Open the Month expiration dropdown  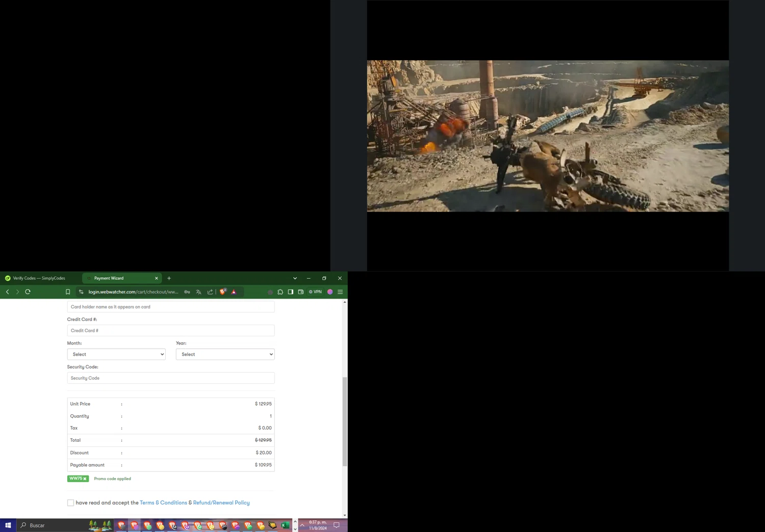[x=116, y=354]
